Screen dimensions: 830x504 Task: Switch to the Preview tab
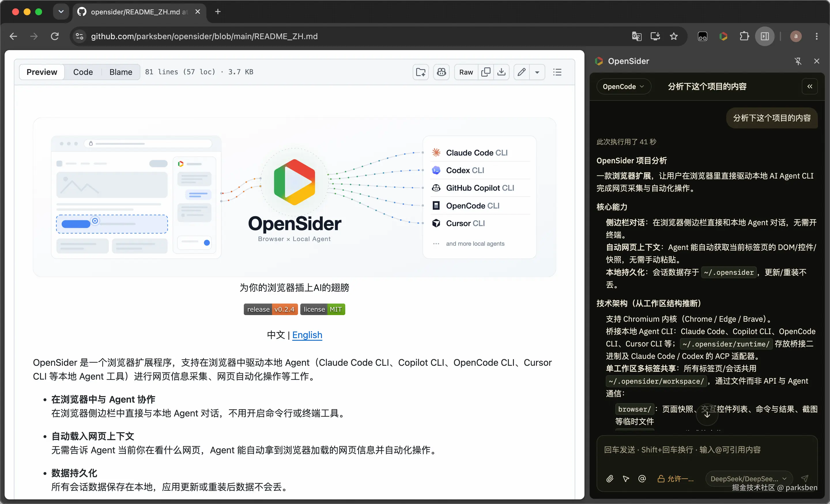[42, 72]
